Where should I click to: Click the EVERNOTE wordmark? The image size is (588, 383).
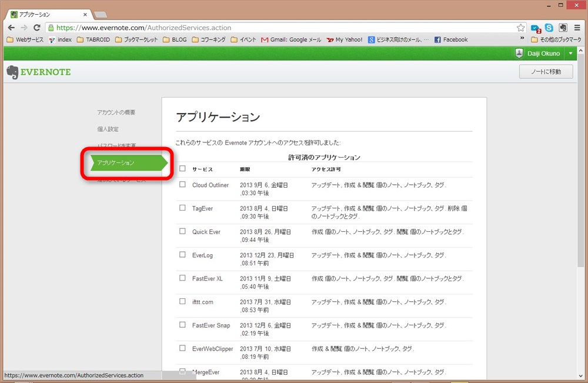[x=45, y=72]
